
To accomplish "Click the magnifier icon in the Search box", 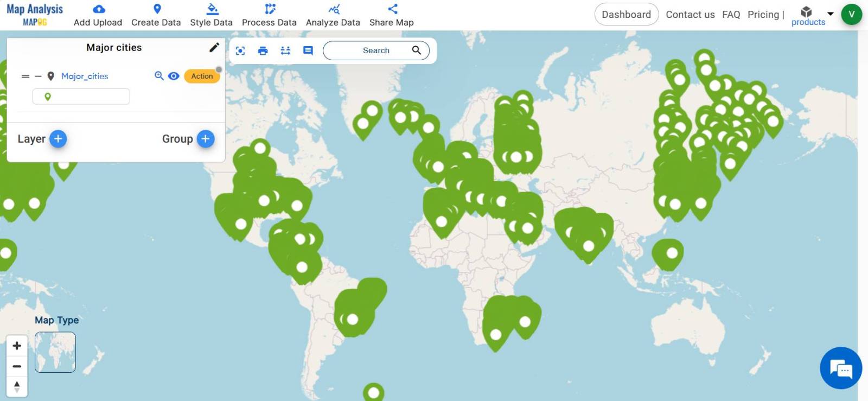I will click(x=417, y=50).
